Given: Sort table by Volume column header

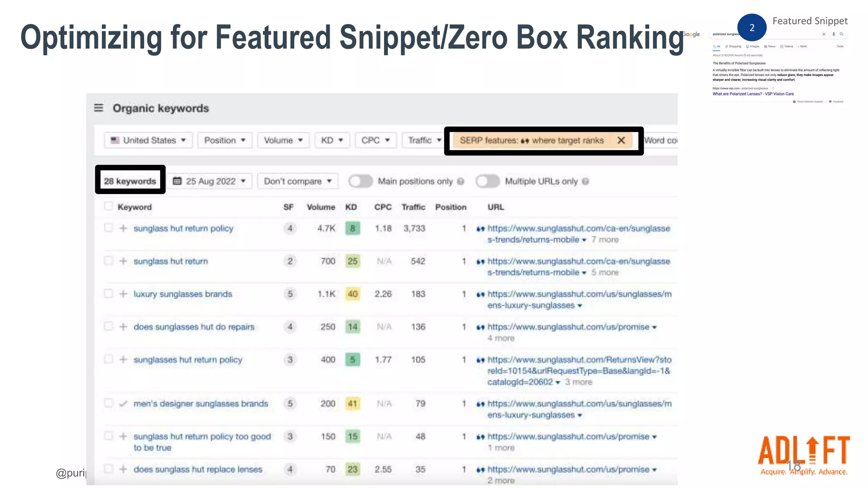Looking at the screenshot, I should (321, 207).
